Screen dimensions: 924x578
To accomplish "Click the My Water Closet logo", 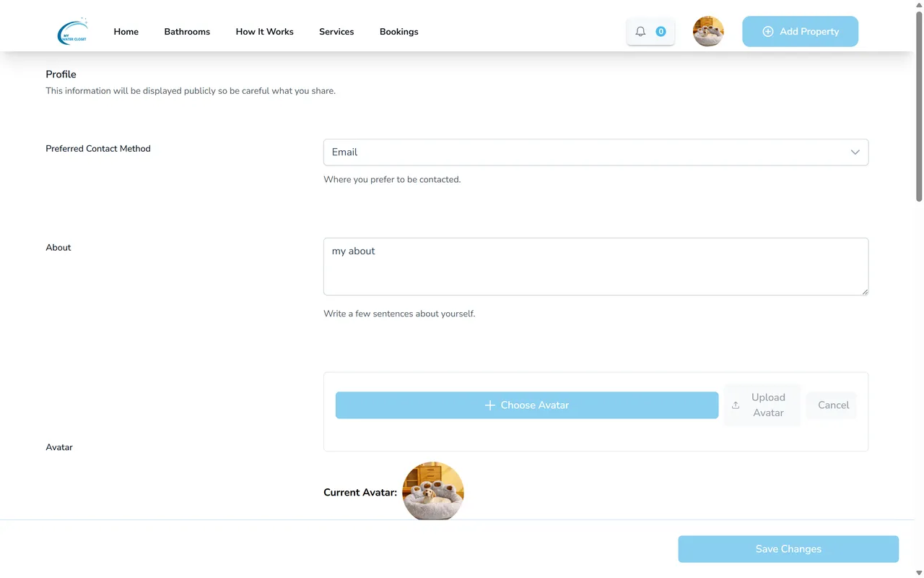I will [x=72, y=31].
